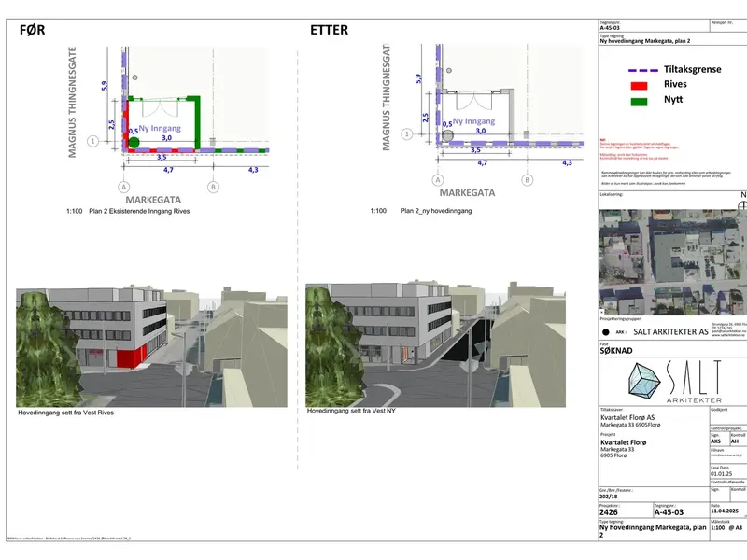Click the green Nytt legend swatch
Viewport: 747px width, 560px height.
[639, 102]
